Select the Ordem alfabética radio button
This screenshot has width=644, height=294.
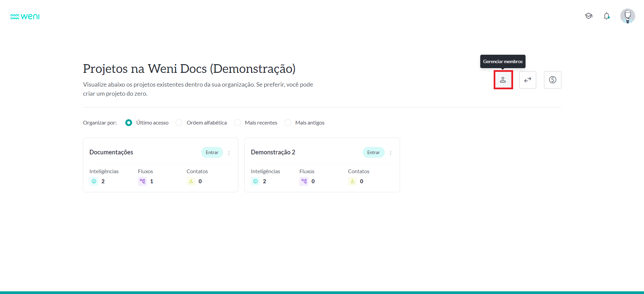[179, 123]
